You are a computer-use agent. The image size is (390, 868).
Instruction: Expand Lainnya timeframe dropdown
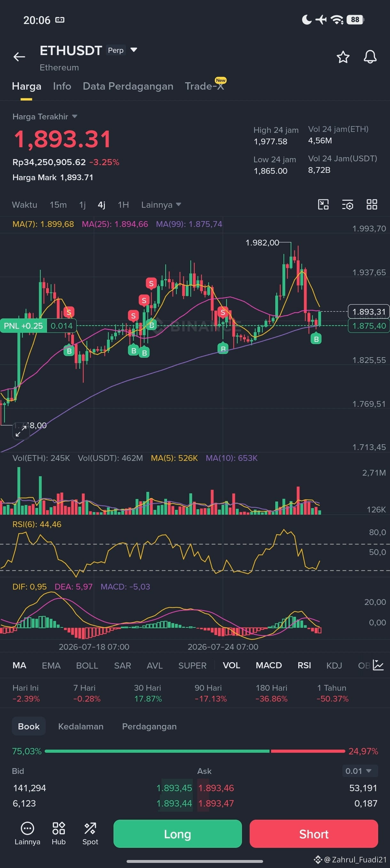(161, 205)
